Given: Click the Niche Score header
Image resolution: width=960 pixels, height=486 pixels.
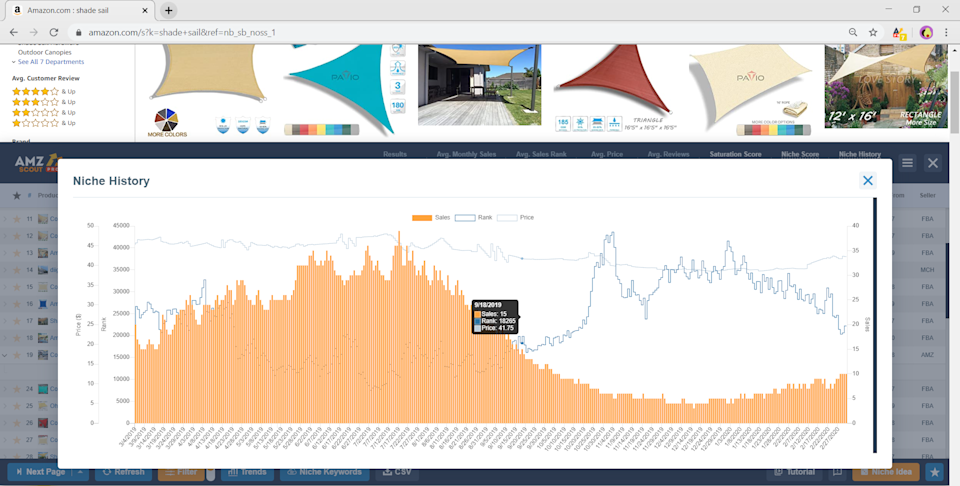Looking at the screenshot, I should [x=800, y=154].
